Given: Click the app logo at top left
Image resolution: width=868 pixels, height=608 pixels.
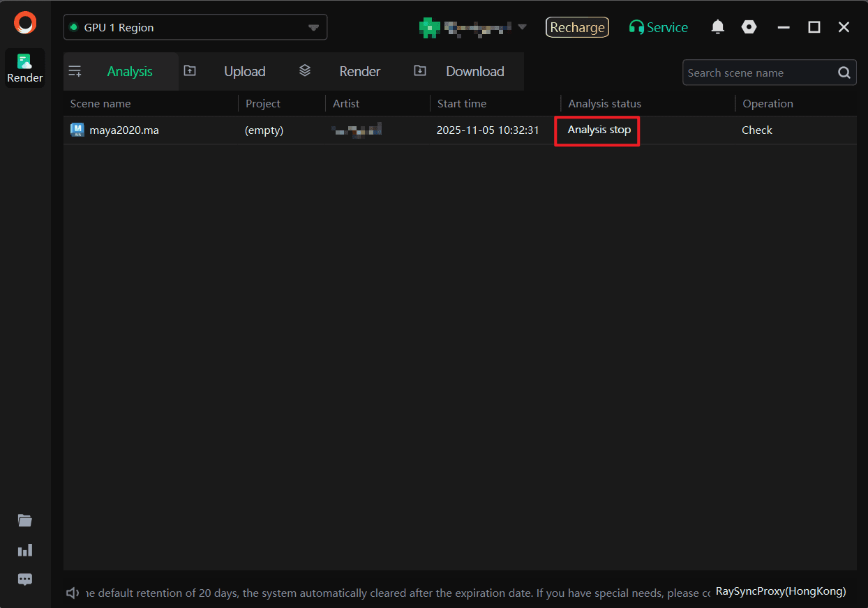Looking at the screenshot, I should (x=25, y=22).
